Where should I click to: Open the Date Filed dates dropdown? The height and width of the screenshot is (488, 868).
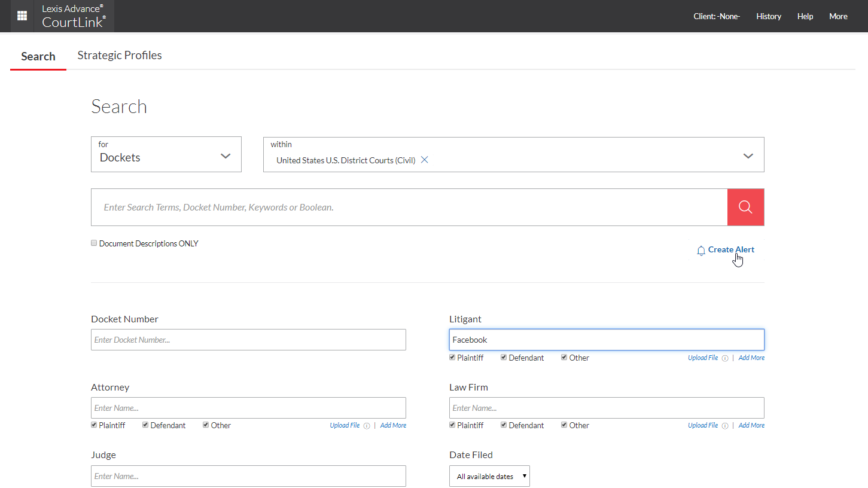click(x=489, y=476)
